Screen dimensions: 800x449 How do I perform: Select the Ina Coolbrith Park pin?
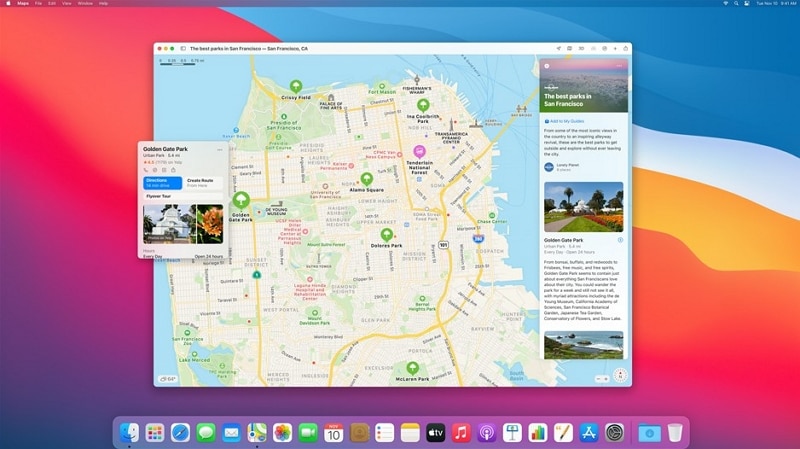[423, 106]
